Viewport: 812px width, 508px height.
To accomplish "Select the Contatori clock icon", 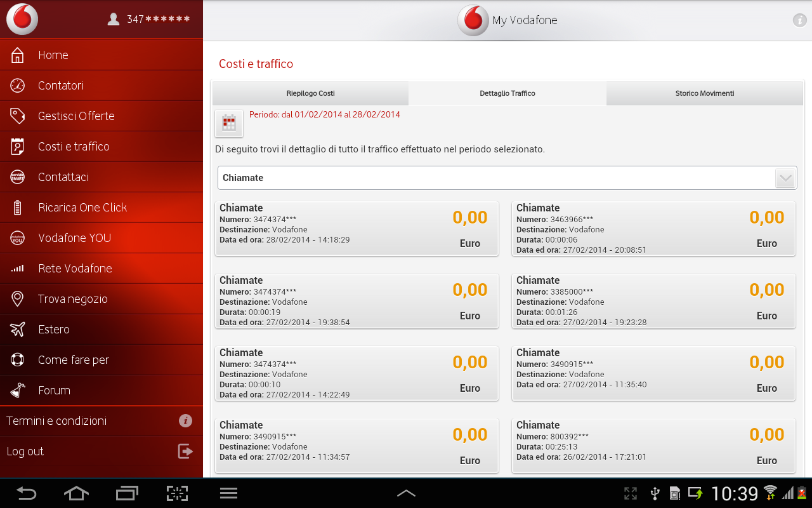I will (18, 86).
